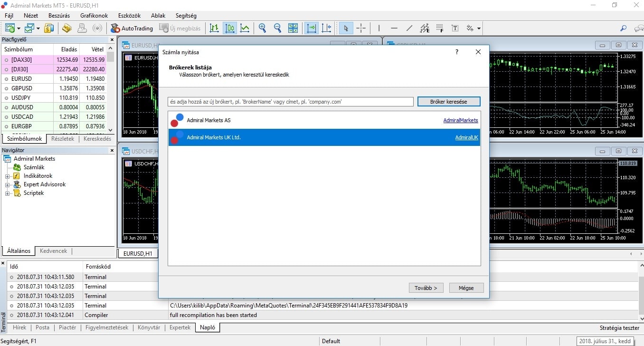Screen dimensions: 644x346
Task: Switch chart to line chart mode
Action: (x=245, y=28)
